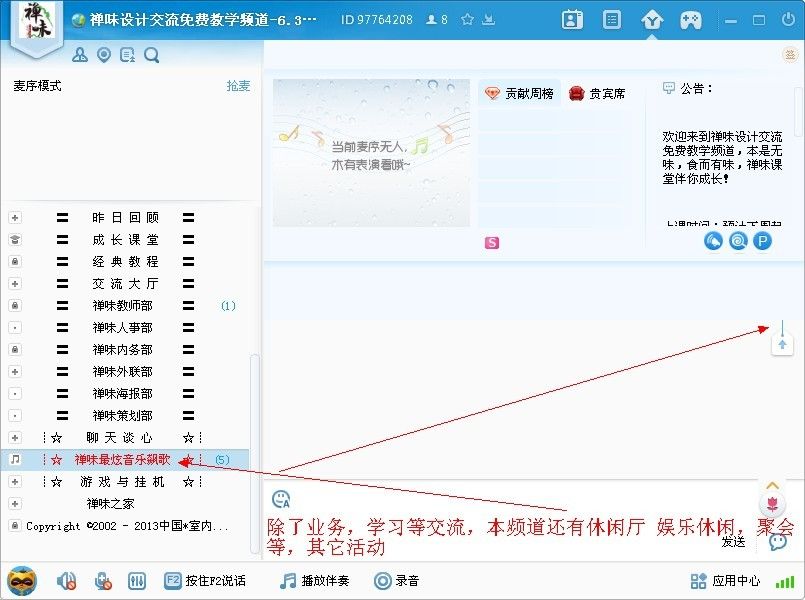Click the announcement panel scrollbar
This screenshot has width=805, height=600.
799,110
